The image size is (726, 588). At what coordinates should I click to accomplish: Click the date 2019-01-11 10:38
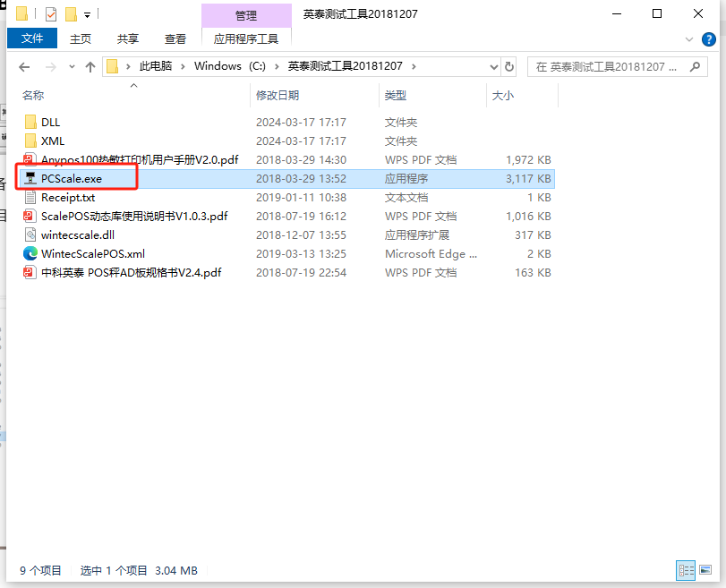tap(301, 198)
